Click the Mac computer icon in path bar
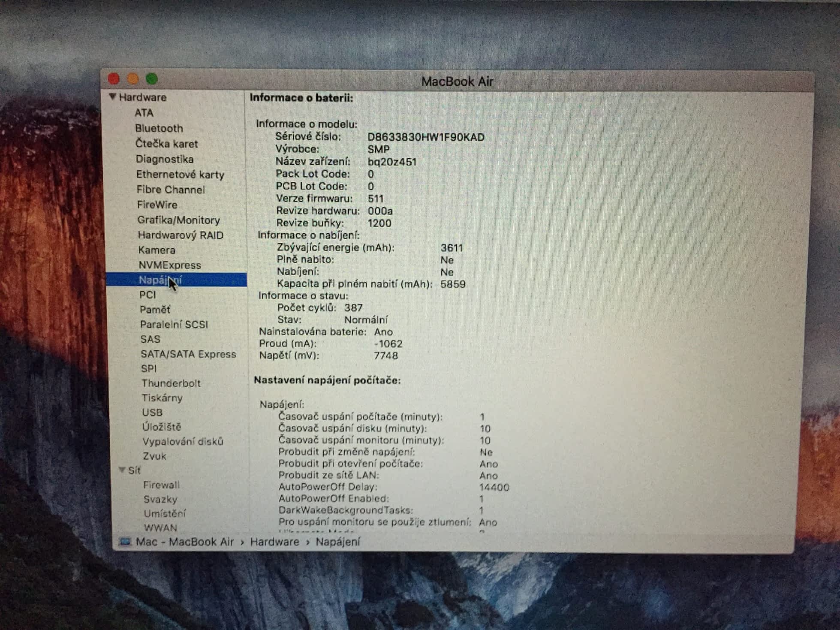840x630 pixels. point(125,542)
